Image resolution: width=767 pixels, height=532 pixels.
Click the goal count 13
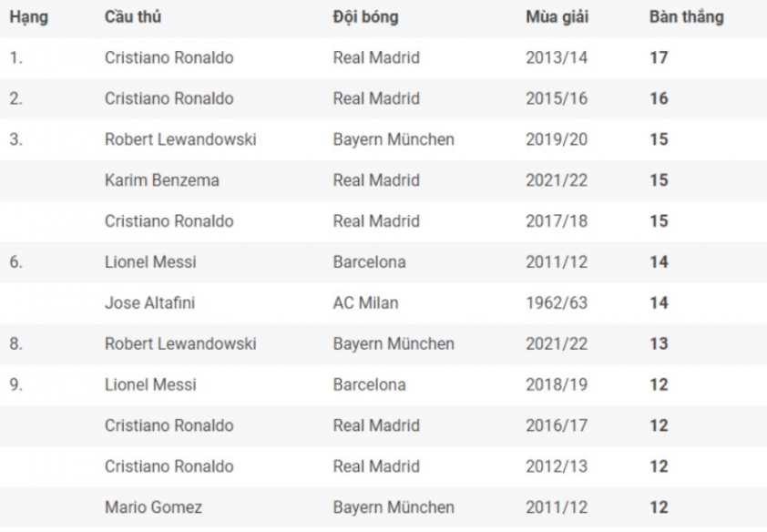click(x=659, y=343)
